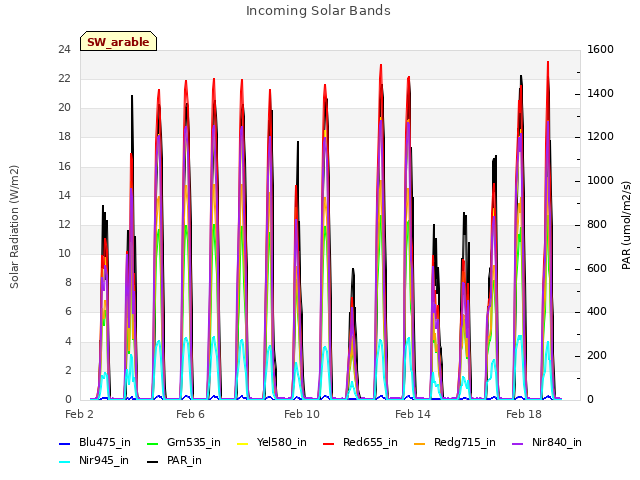Click the purple Nir840_in legend swatch
Image resolution: width=640 pixels, height=480 pixels.
click(x=517, y=444)
